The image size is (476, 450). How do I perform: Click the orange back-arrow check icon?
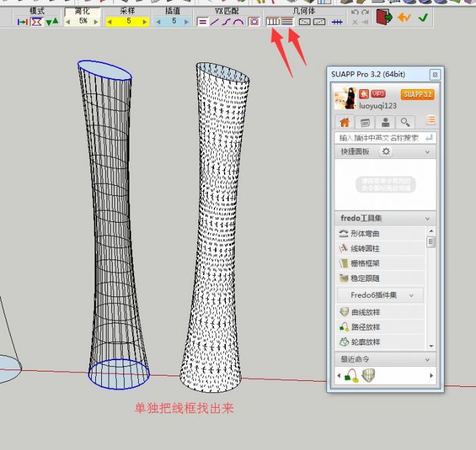pos(404,17)
